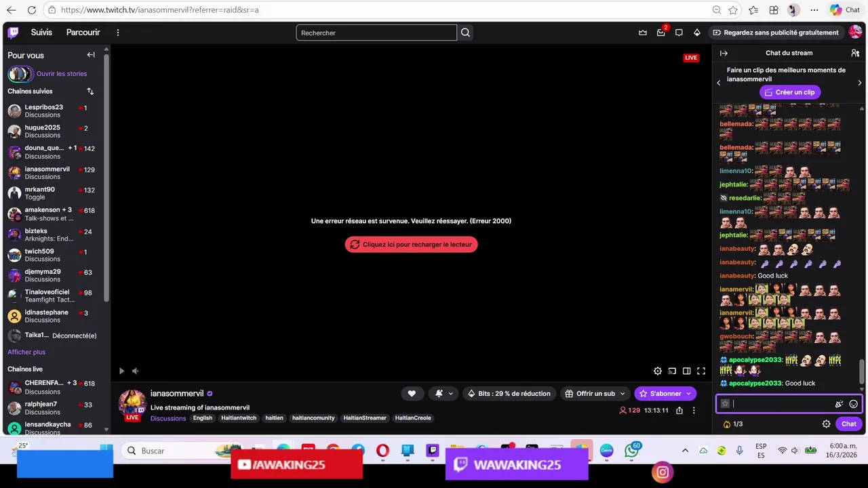Viewport: 868px width, 488px height.
Task: Open the Suivis tab
Action: [41, 33]
